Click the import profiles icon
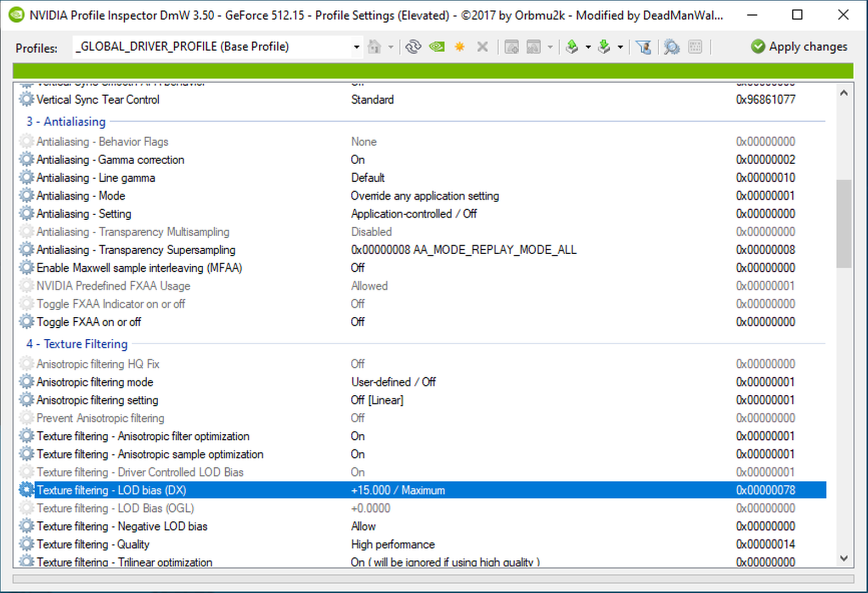 pyautogui.click(x=604, y=47)
